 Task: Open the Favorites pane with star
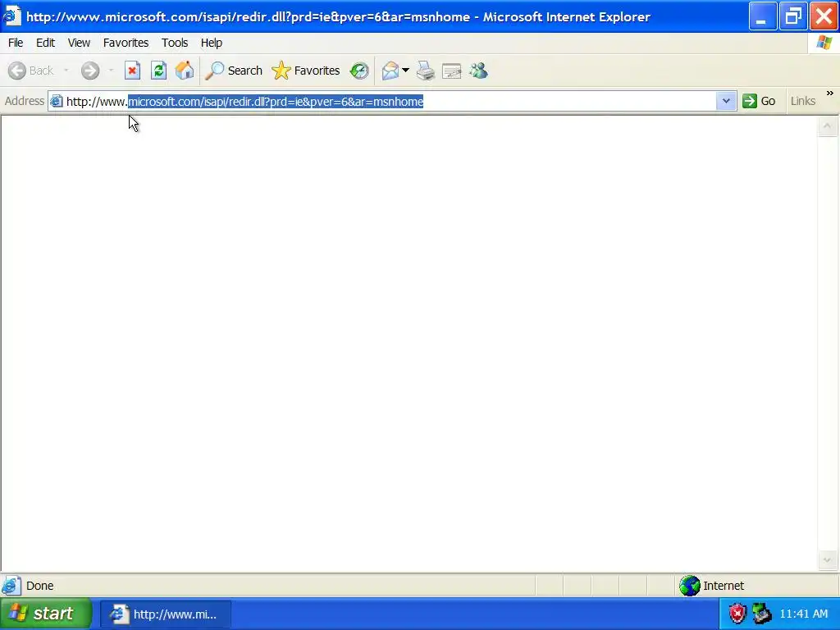pos(306,71)
